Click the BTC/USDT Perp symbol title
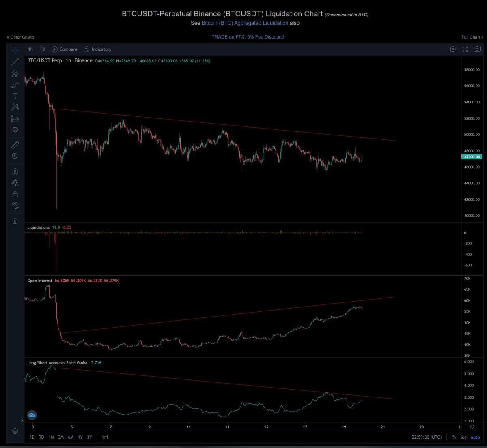Image resolution: width=487 pixels, height=448 pixels. tap(45, 60)
